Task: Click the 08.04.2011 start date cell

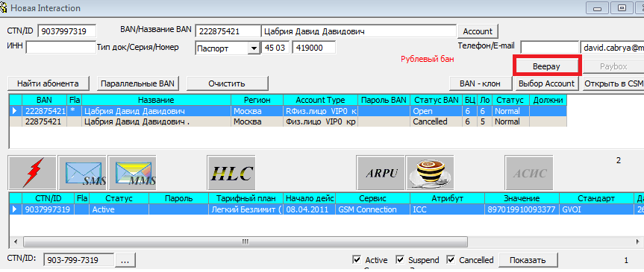Action: [309, 209]
